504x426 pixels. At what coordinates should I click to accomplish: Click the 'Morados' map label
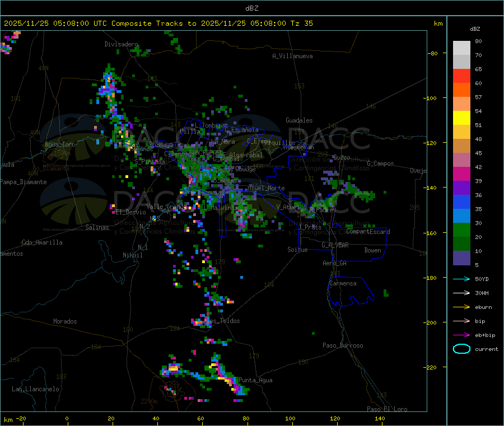click(65, 321)
